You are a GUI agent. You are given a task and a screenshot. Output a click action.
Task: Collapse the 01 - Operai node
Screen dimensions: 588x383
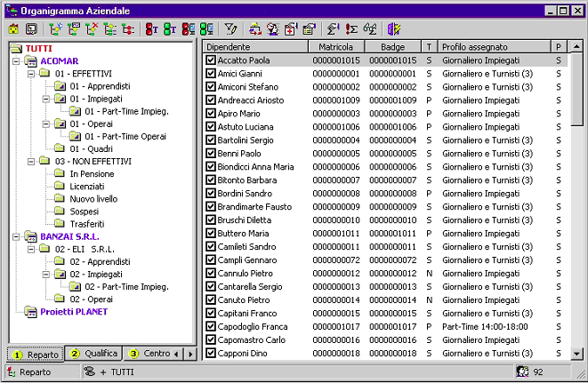click(46, 124)
